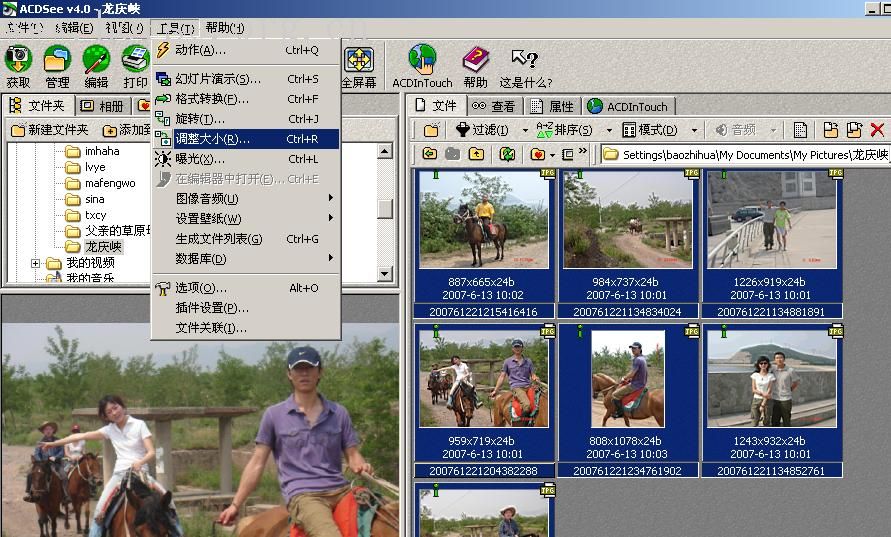Open the 帮助(H) menu in menu bar
Viewport: 891px width, 537px height.
coord(225,28)
